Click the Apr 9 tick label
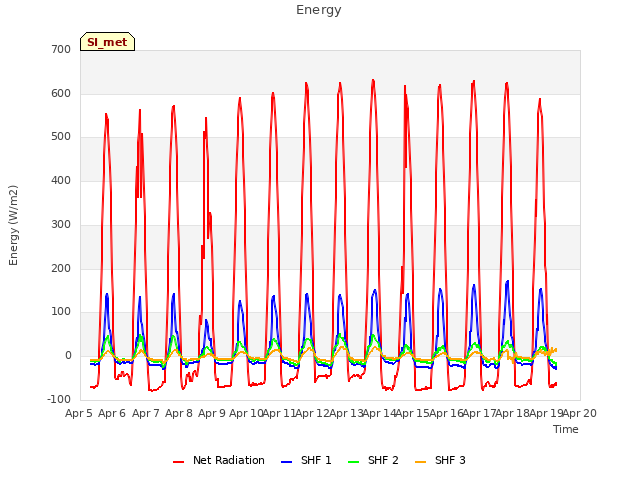 (212, 413)
